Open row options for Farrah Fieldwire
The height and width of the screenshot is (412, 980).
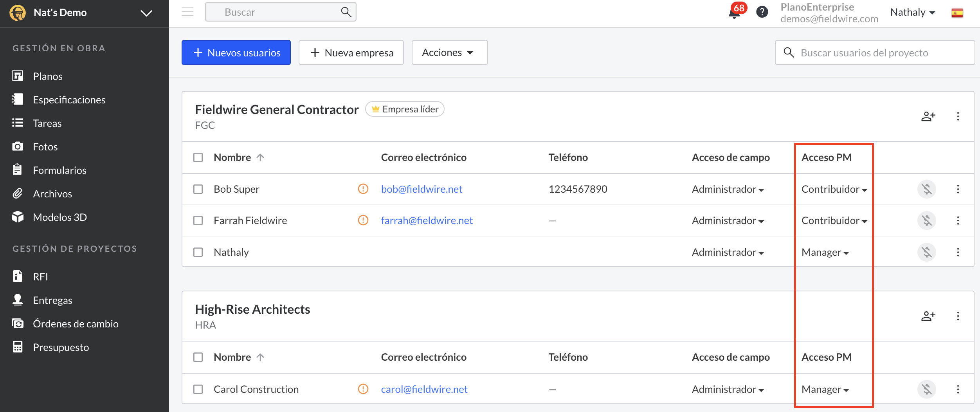tap(958, 220)
